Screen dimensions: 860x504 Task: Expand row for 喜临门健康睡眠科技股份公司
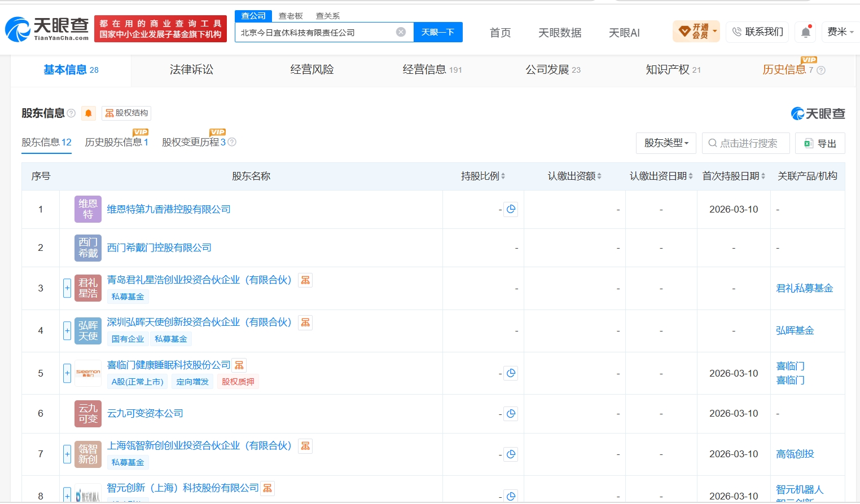coord(67,373)
